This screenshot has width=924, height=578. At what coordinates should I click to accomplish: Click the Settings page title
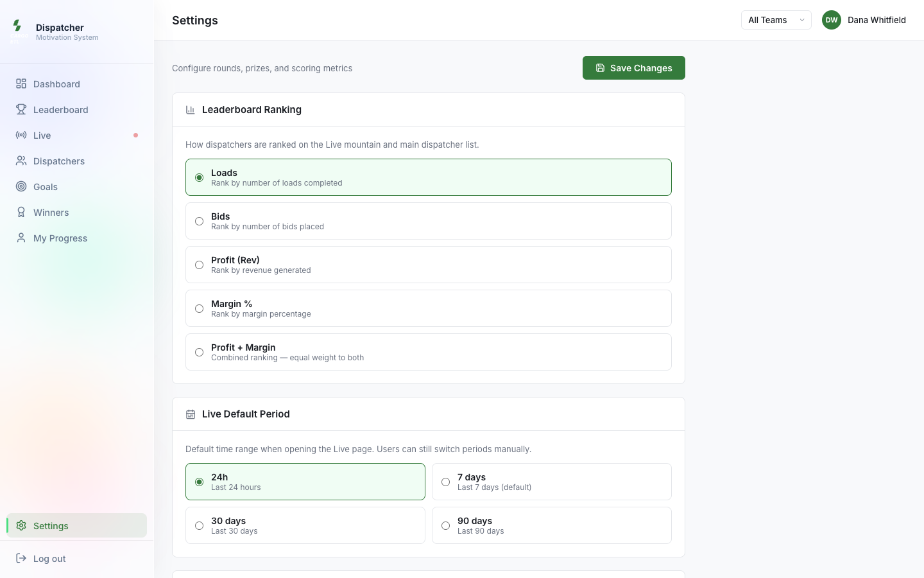pyautogui.click(x=195, y=21)
